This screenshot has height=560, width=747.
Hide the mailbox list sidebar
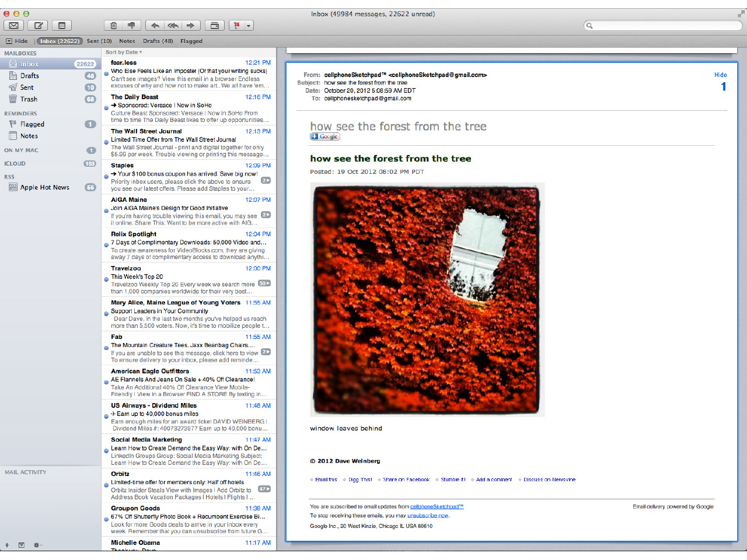tap(17, 41)
